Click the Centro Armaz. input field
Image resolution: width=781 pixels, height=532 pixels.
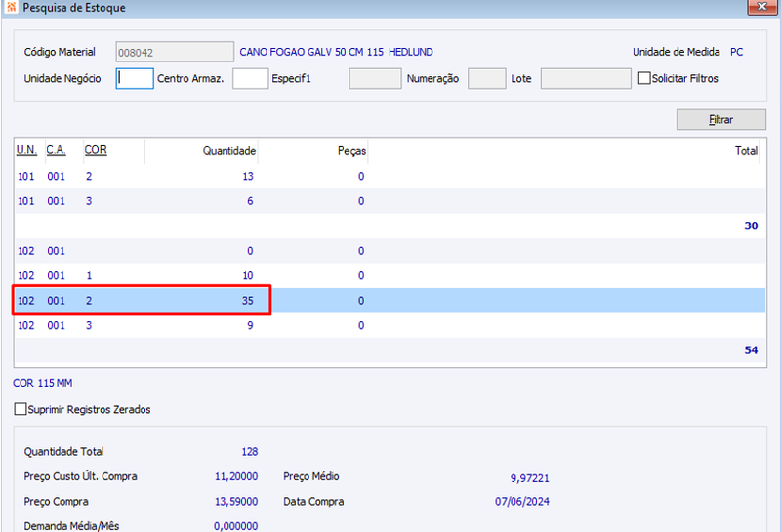click(x=250, y=79)
